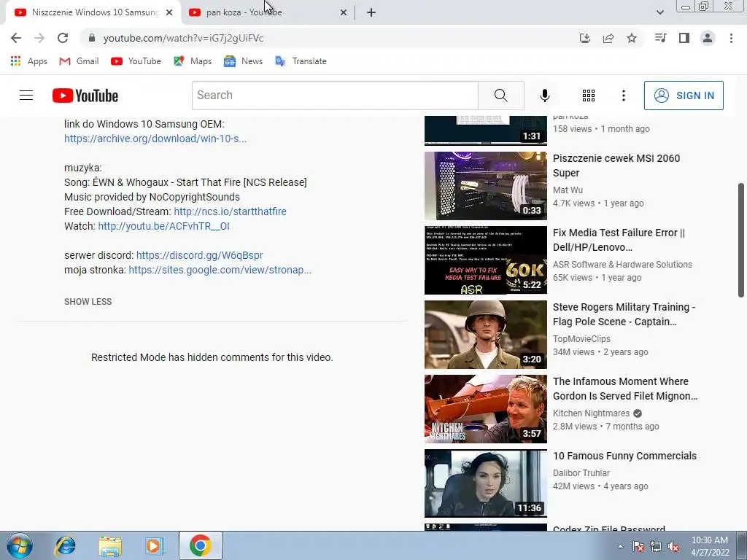The width and height of the screenshot is (747, 560).
Task: Click the address bar URL
Action: 183,38
